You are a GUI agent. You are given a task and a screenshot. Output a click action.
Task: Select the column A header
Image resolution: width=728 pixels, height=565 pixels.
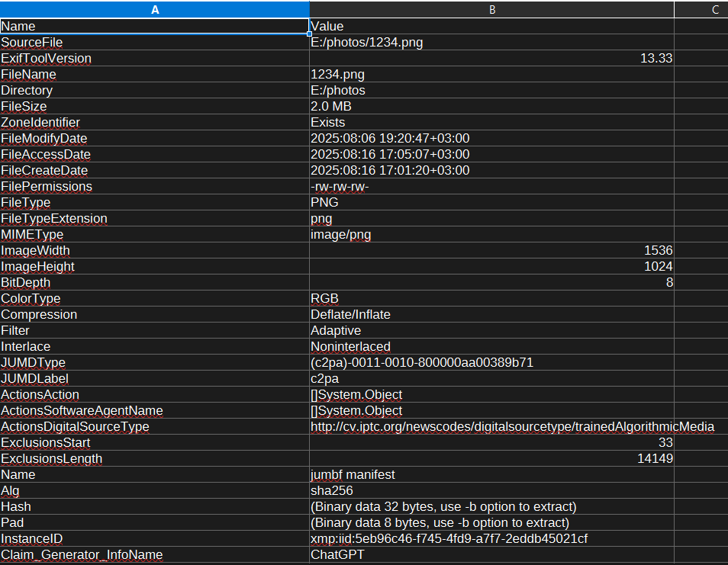point(155,10)
